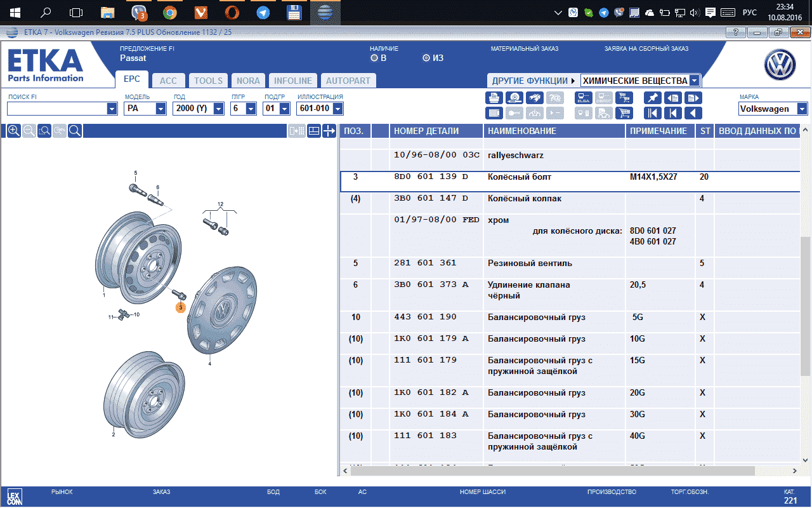Screen dimensions: 812x508
Task: Open the ГОД dropdown showing 2000 (Y)
Action: 219,109
